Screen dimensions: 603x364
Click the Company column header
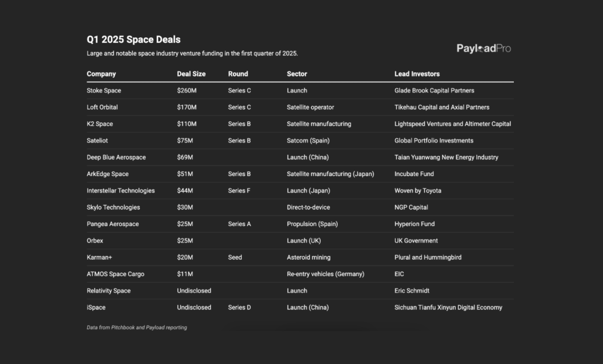[x=101, y=74]
